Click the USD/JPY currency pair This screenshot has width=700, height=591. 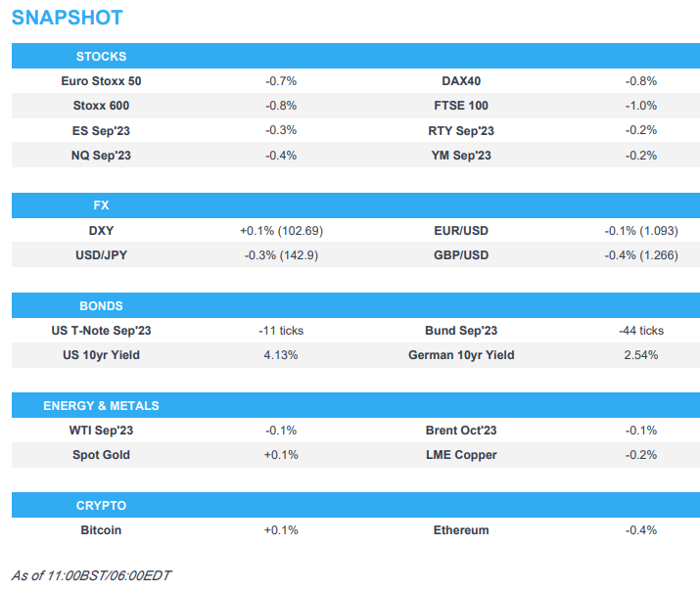[x=101, y=255]
